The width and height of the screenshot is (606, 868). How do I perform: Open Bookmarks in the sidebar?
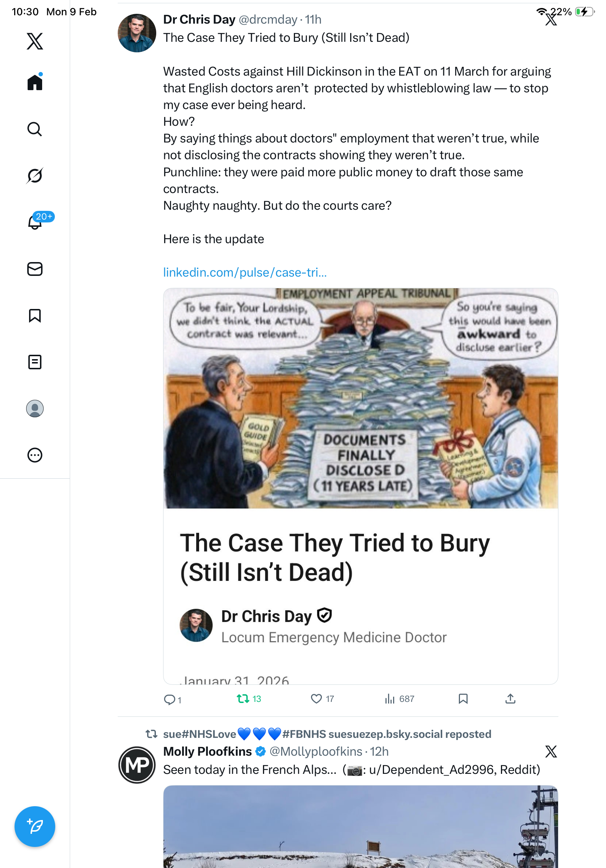pos(35,315)
